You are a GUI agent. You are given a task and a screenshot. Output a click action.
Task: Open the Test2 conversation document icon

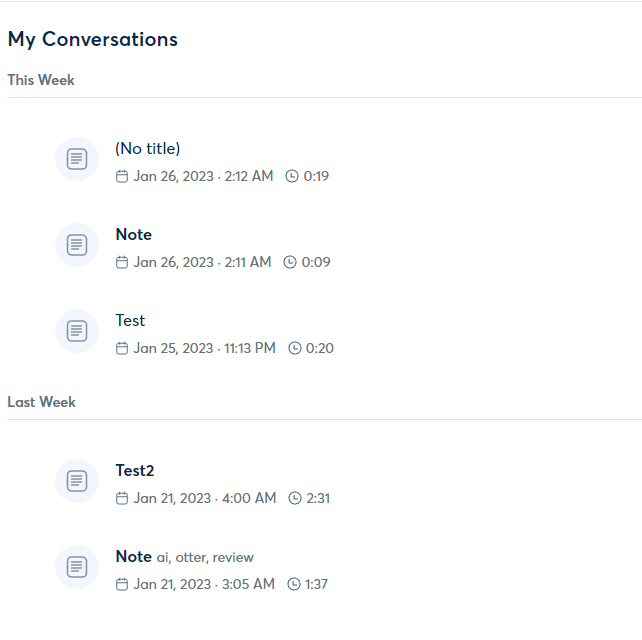pyautogui.click(x=77, y=481)
